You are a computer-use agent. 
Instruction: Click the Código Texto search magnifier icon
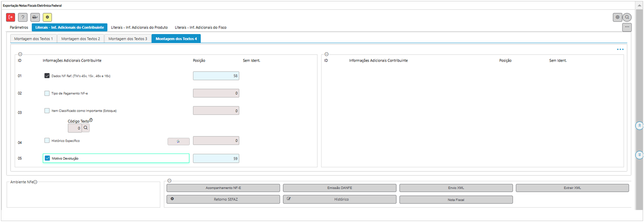[x=86, y=128]
